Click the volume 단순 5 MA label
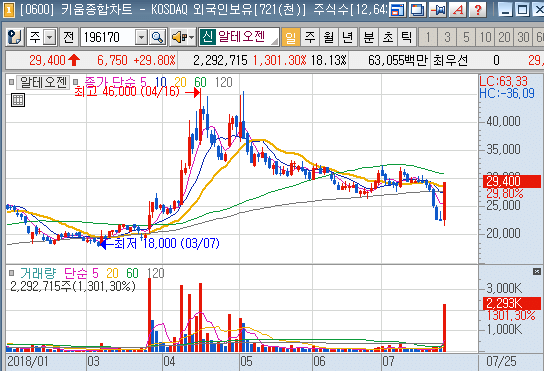This screenshot has height=371, width=544. 82,273
